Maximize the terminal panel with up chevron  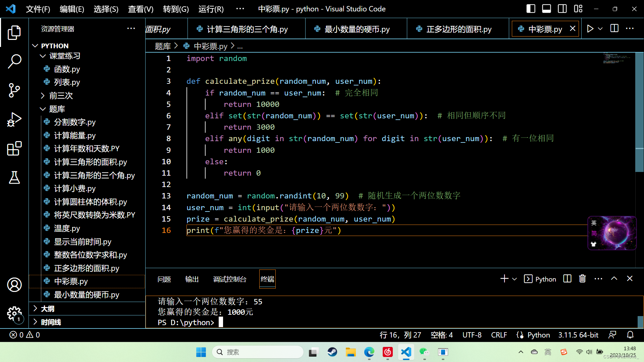click(614, 279)
